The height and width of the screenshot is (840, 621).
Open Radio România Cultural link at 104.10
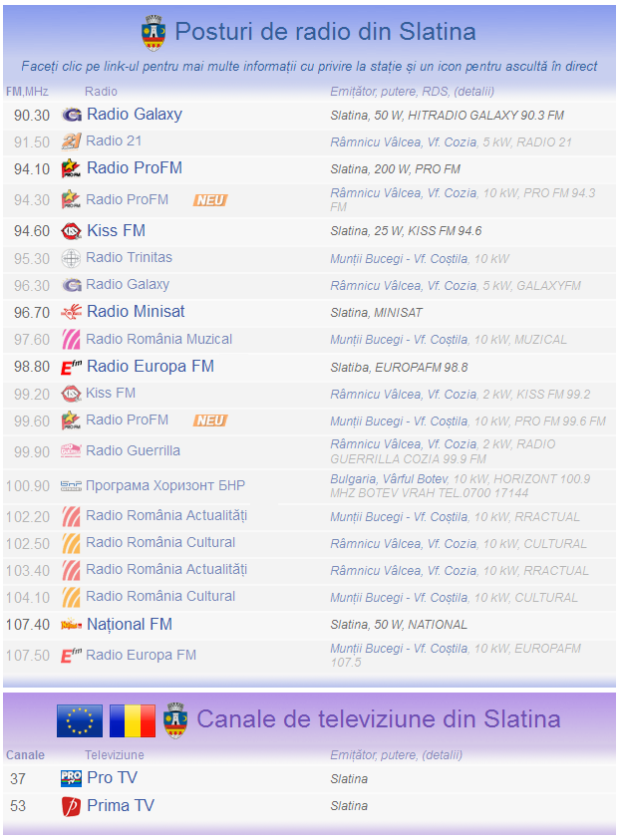[x=160, y=596]
